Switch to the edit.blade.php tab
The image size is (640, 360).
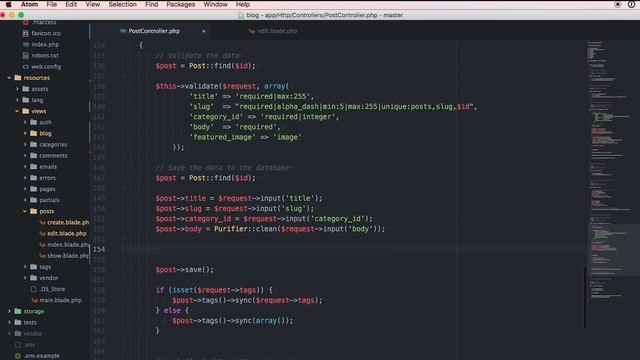(273, 31)
